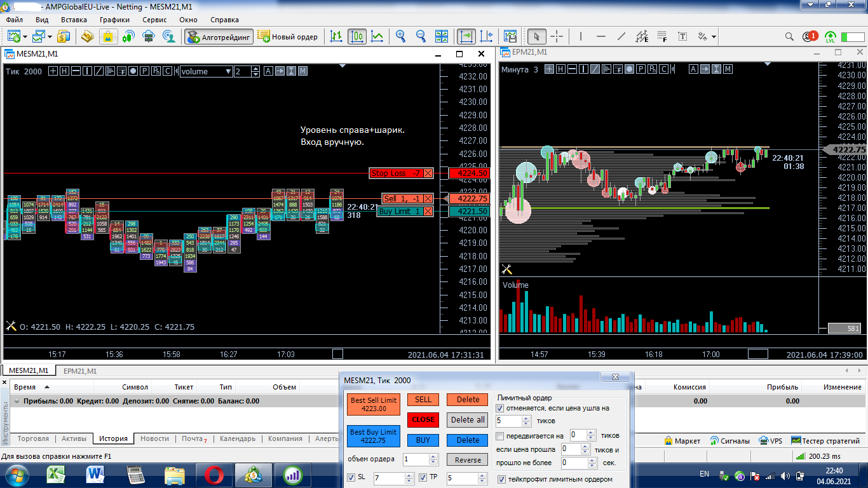
Task: Select the text label drawing tool
Action: (683, 37)
